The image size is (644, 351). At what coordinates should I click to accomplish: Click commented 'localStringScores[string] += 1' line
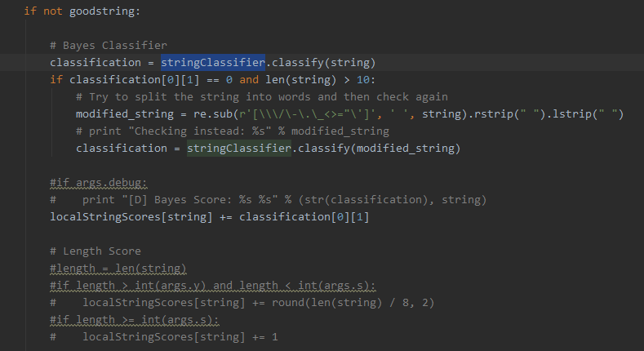pos(164,337)
